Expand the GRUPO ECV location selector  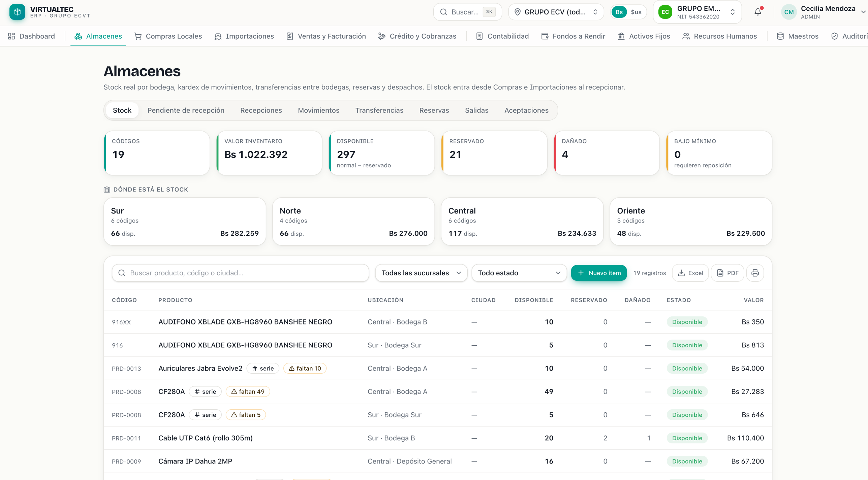click(x=556, y=12)
